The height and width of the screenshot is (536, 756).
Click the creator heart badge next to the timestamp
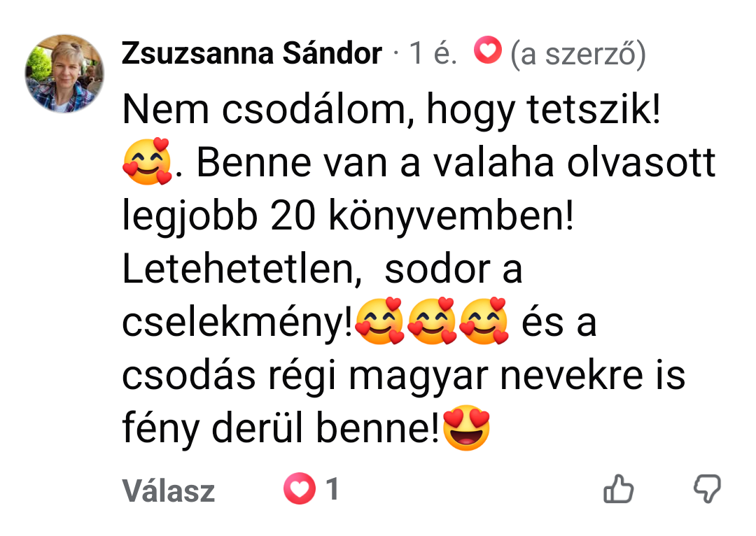tap(487, 50)
